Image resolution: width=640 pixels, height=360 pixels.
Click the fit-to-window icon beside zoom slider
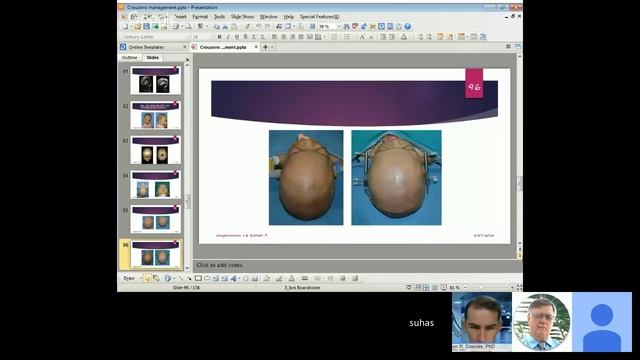pos(519,287)
